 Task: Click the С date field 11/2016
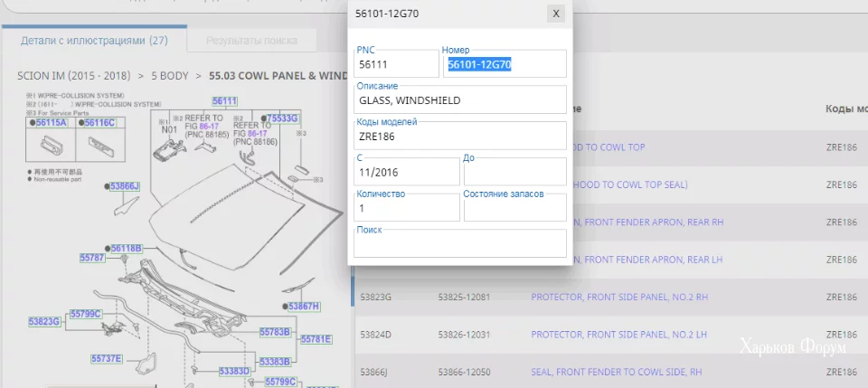tap(407, 172)
